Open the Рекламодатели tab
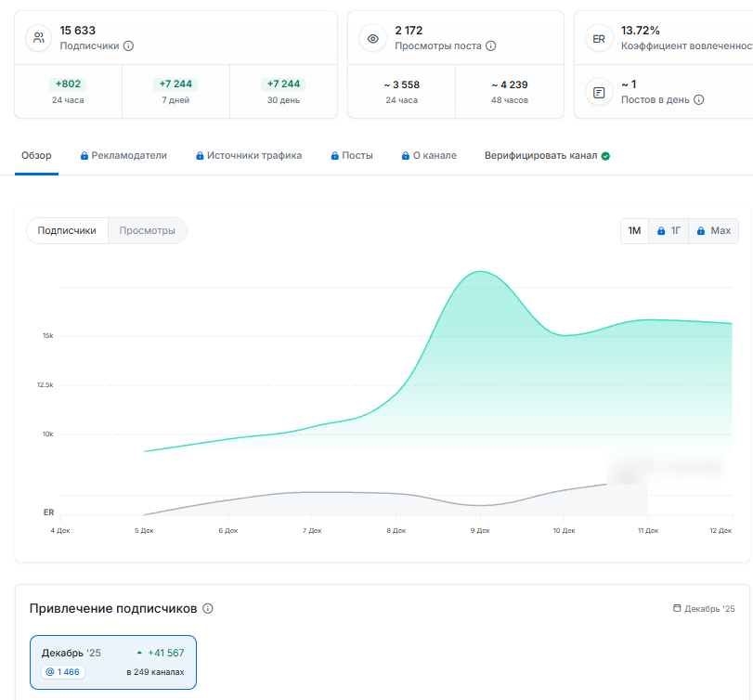 tap(123, 156)
